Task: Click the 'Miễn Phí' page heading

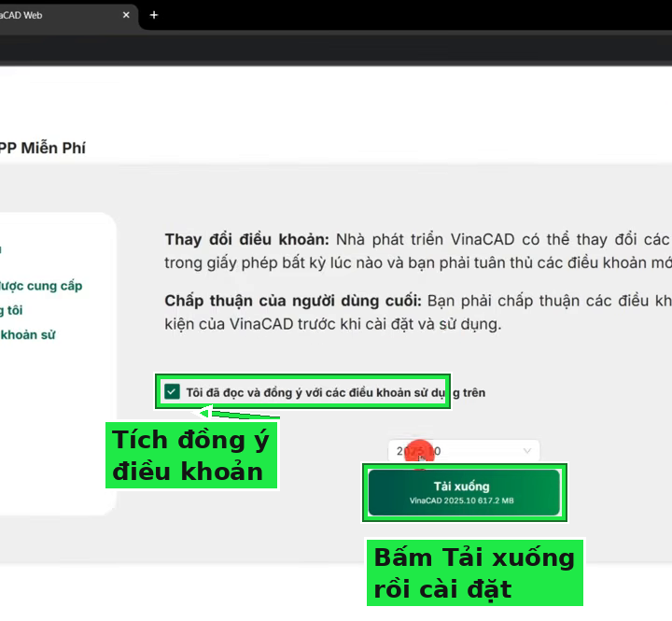Action: tap(42, 148)
